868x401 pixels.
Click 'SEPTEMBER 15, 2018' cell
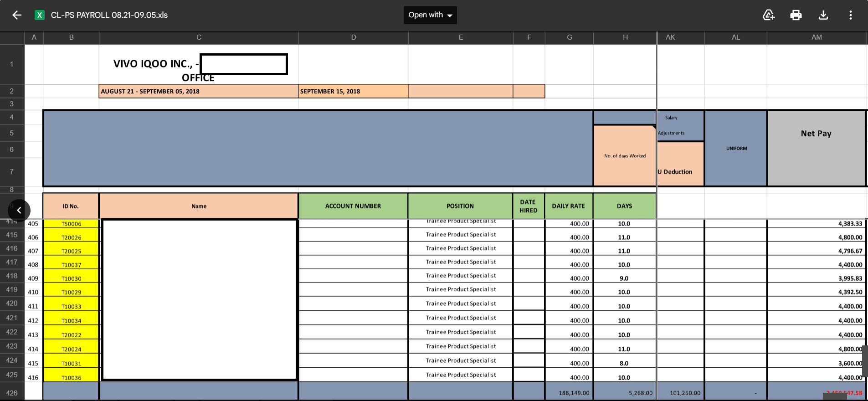[353, 91]
